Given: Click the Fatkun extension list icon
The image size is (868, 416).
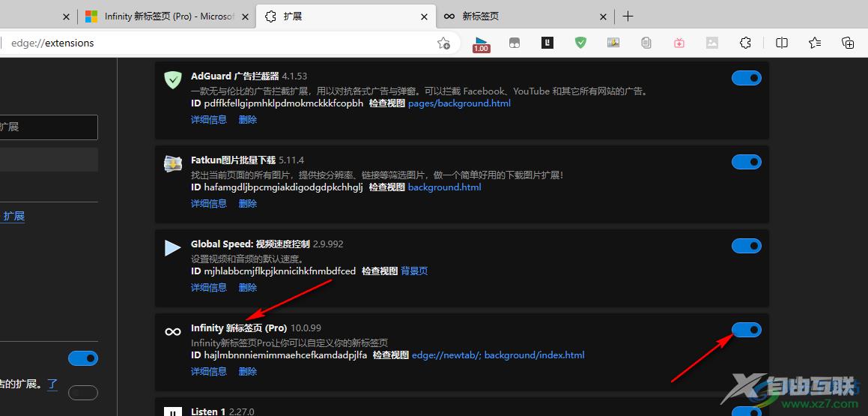Looking at the screenshot, I should tap(173, 164).
